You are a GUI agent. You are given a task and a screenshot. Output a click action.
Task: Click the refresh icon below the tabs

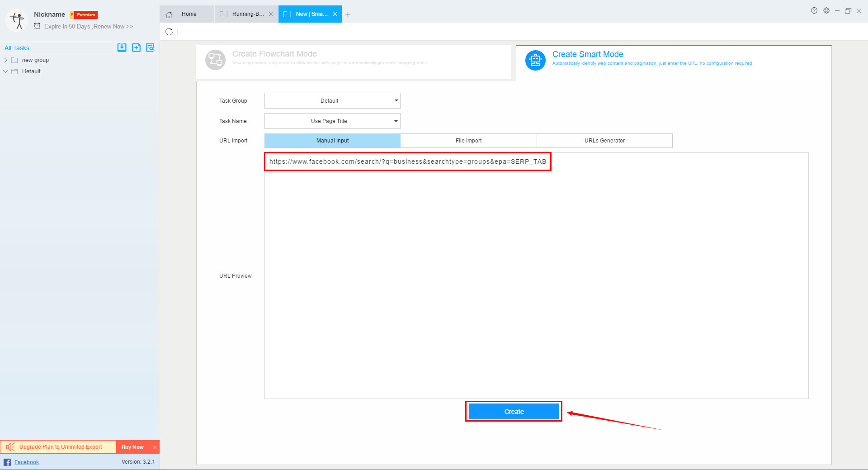(x=169, y=32)
